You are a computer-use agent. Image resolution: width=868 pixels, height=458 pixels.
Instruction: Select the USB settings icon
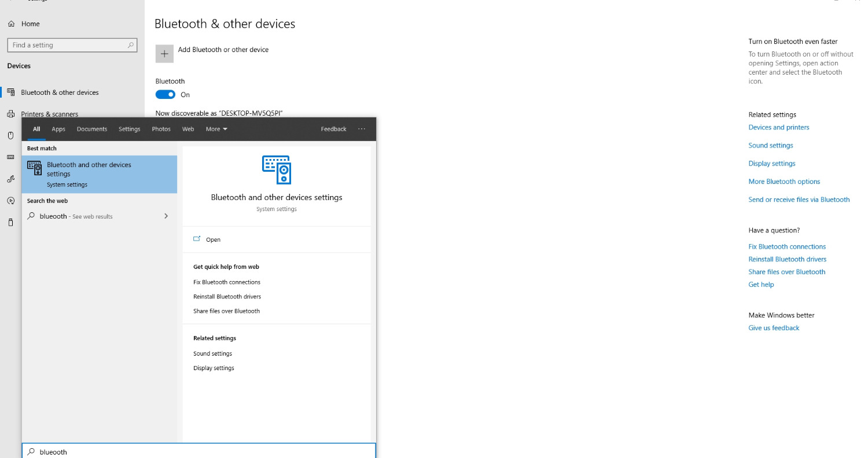(x=10, y=223)
